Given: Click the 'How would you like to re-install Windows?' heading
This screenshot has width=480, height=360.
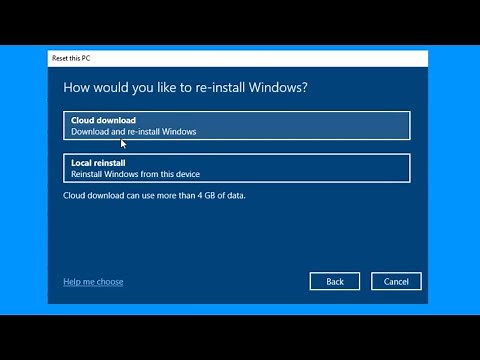Looking at the screenshot, I should [x=185, y=88].
